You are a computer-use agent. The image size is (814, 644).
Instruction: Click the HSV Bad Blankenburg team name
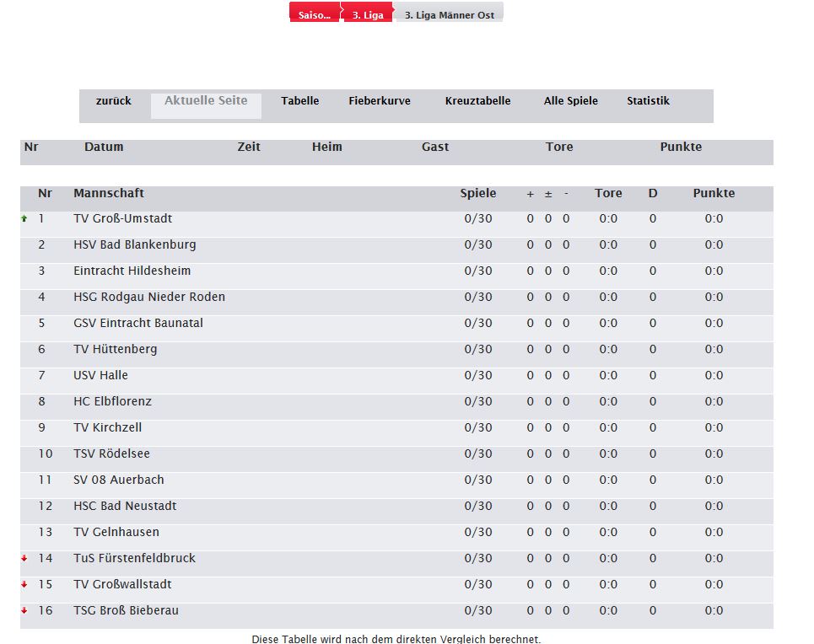click(135, 244)
